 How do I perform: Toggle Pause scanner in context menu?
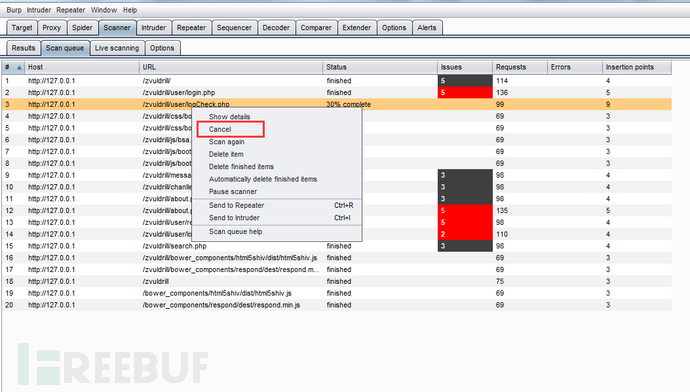pos(233,191)
